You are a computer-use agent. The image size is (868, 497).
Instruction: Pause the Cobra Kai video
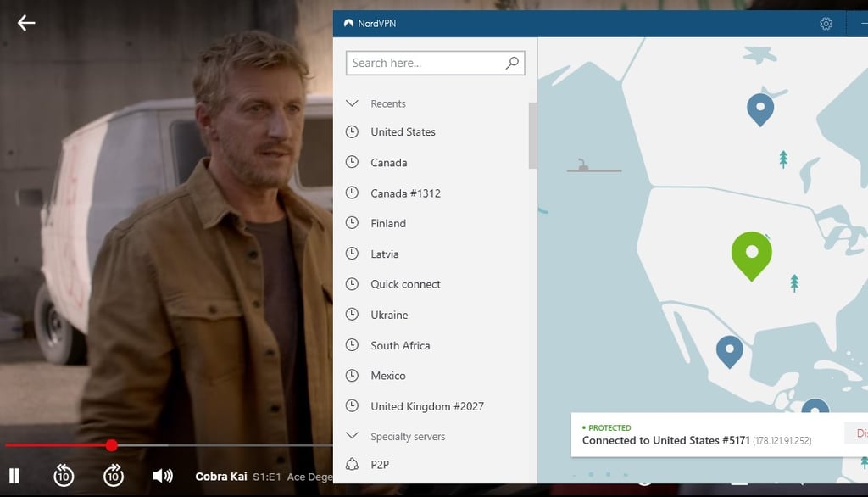(x=14, y=476)
